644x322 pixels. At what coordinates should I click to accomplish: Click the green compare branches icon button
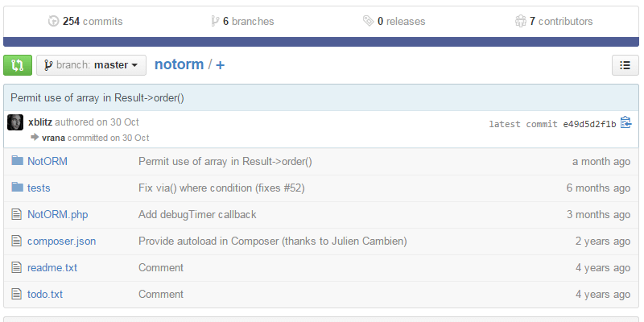18,65
